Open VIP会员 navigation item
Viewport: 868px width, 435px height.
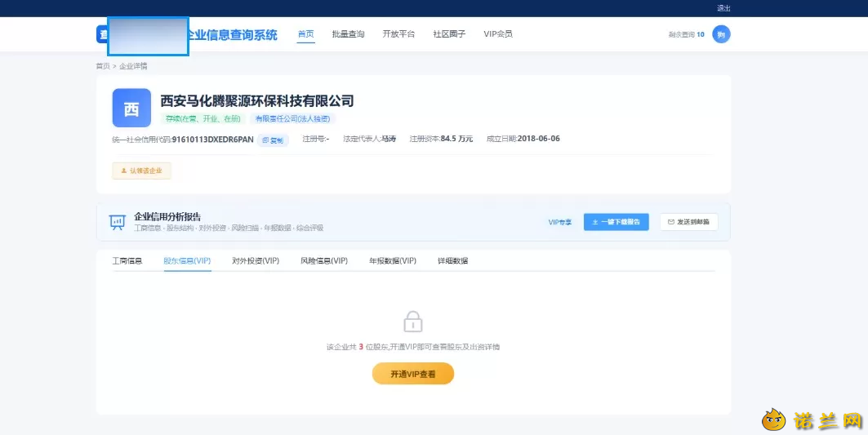pos(497,34)
